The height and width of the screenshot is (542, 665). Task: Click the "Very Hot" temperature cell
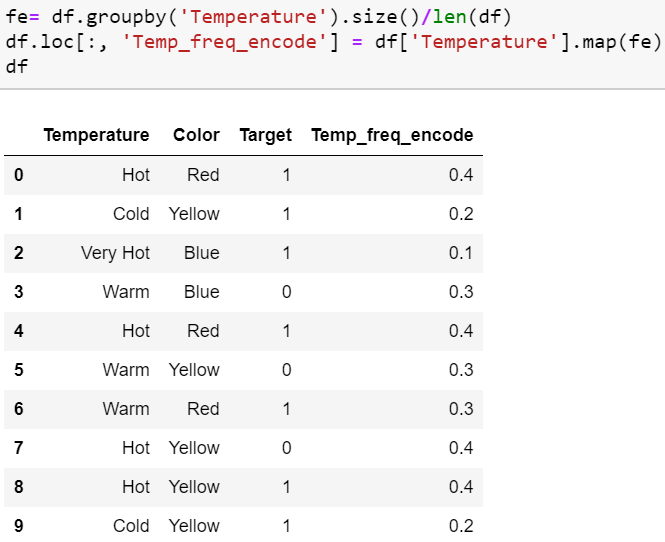tap(115, 253)
